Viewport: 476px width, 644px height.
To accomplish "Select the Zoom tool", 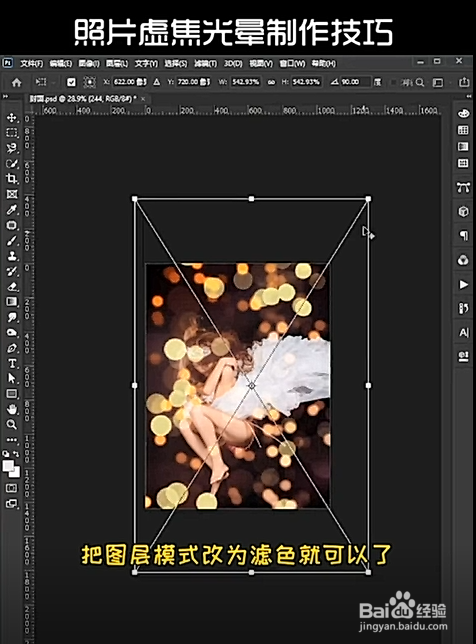I will (11, 424).
